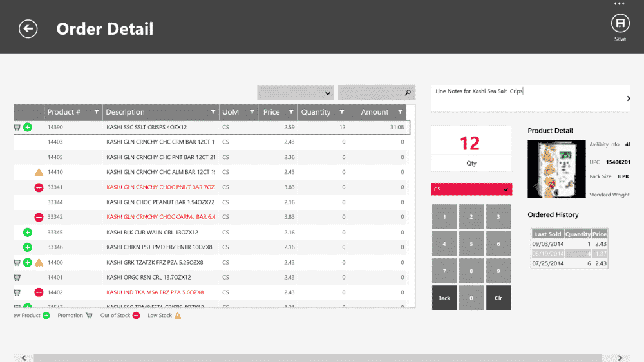This screenshot has height=362, width=644.
Task: Click New Product legend plus icon
Action: click(x=46, y=316)
